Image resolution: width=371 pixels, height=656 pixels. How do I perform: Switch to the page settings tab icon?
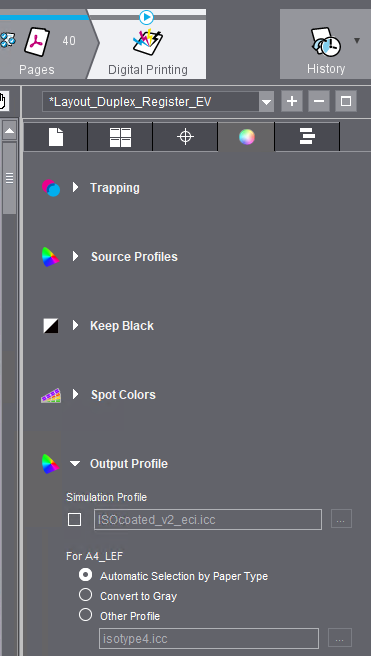56,137
